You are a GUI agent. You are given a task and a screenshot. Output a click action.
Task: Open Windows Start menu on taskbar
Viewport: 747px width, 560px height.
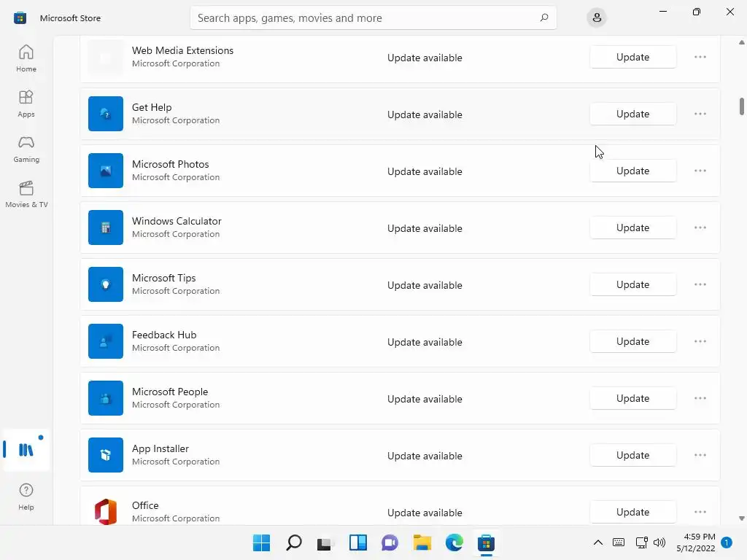[x=262, y=542]
